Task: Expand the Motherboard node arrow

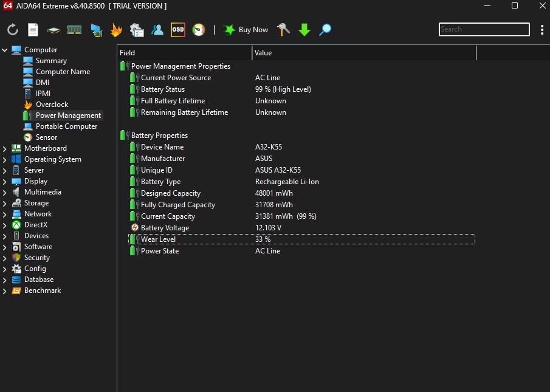Action: [x=5, y=149]
